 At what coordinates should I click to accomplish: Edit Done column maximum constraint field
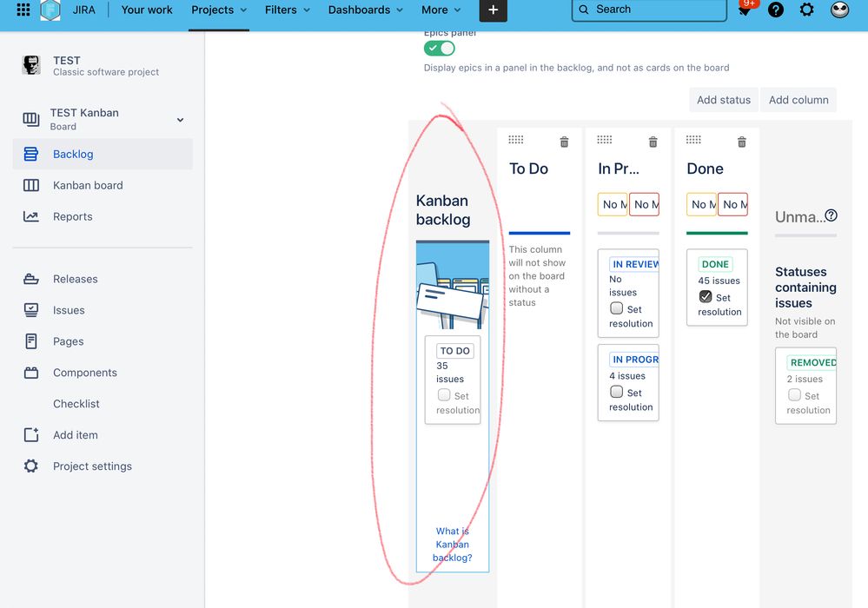733,204
